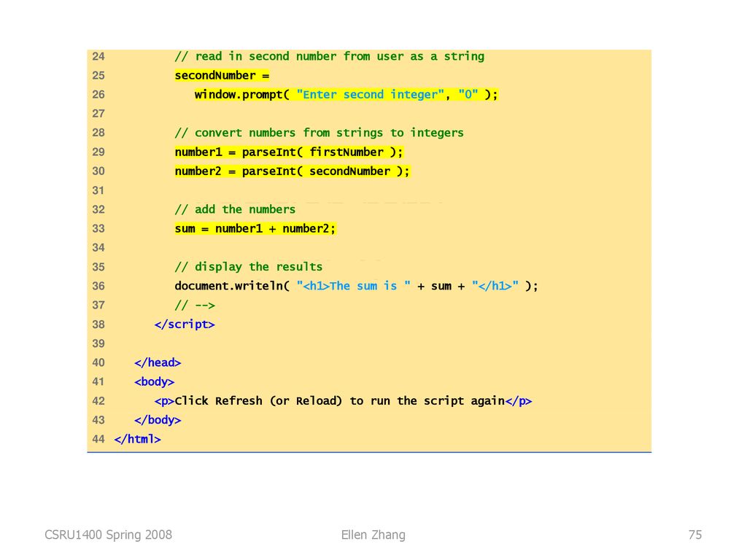Viewport: 747px width, 560px height.
Task: Click the opening '<body>' tag
Action: pyautogui.click(x=155, y=382)
